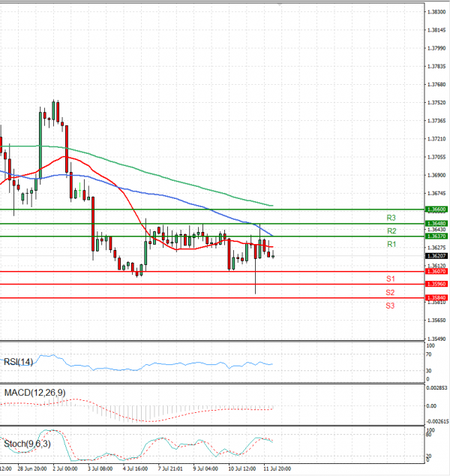Select the red 1.35840 price tag
This screenshot has height=476, width=450.
[436, 298]
